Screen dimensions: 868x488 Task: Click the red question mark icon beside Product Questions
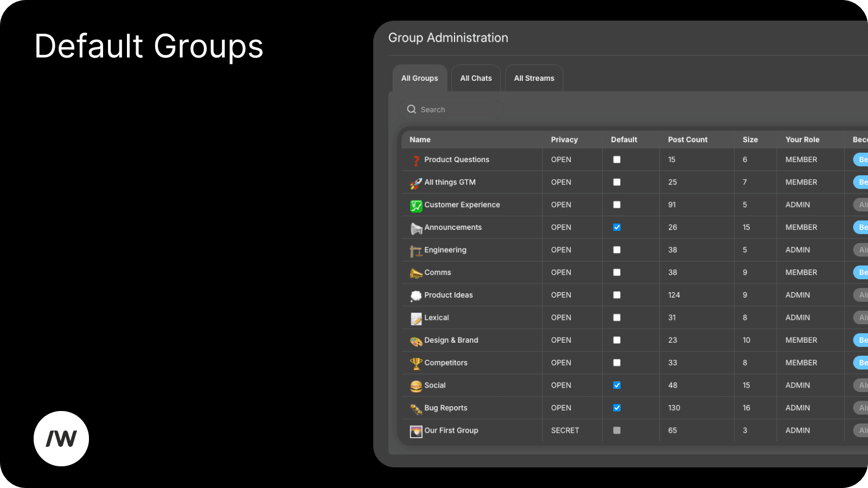click(416, 159)
